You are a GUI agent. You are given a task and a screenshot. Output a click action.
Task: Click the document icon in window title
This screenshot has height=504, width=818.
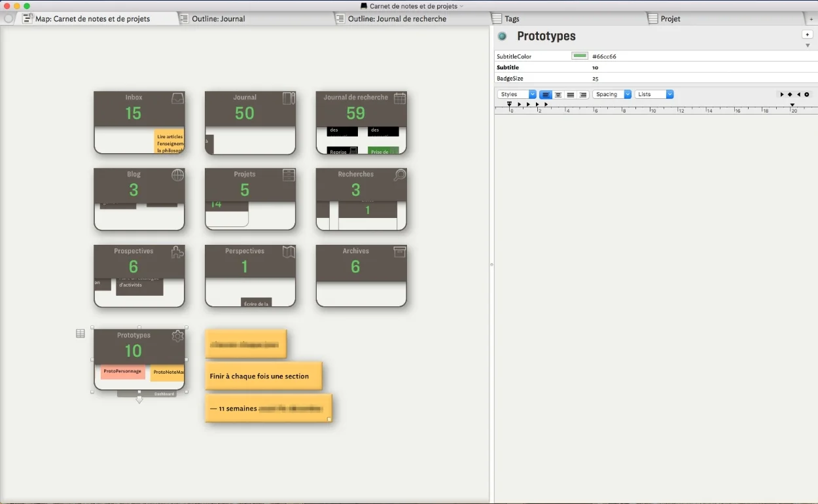(364, 6)
